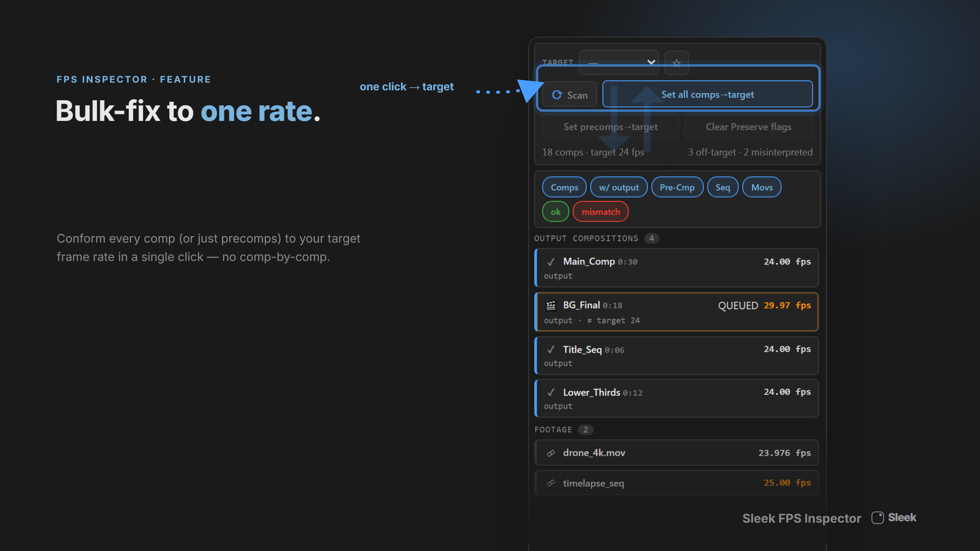Select the timelapse_seq footage row

click(x=676, y=483)
